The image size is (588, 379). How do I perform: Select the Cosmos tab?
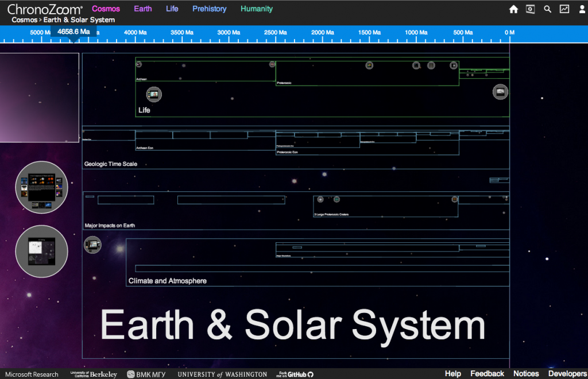tap(106, 9)
